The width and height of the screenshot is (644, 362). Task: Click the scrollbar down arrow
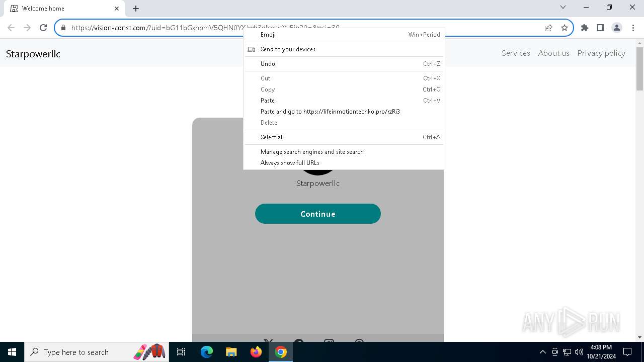pyautogui.click(x=639, y=337)
